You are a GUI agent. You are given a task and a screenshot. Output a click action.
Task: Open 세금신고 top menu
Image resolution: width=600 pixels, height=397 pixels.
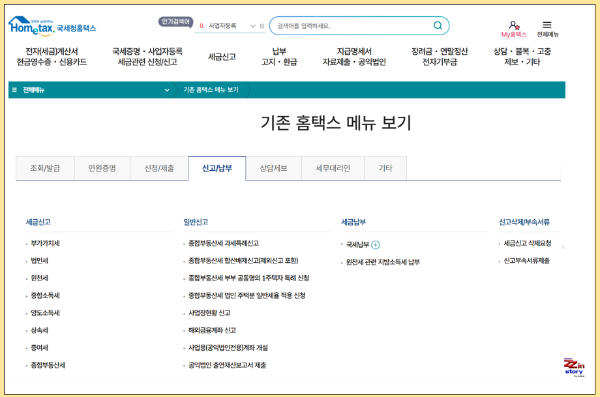click(222, 57)
